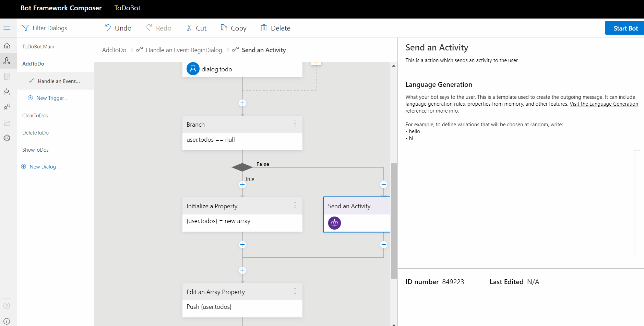Select the Initialize a Property node

pos(242,214)
